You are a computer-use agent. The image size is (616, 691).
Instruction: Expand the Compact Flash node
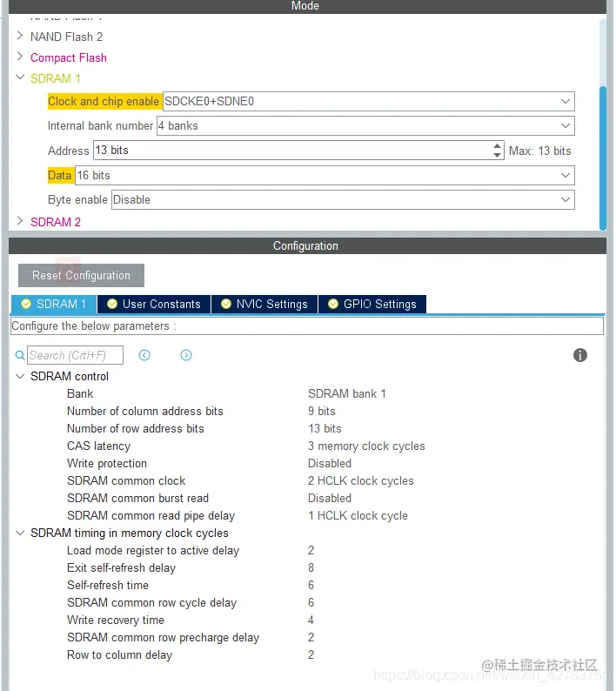click(x=20, y=57)
